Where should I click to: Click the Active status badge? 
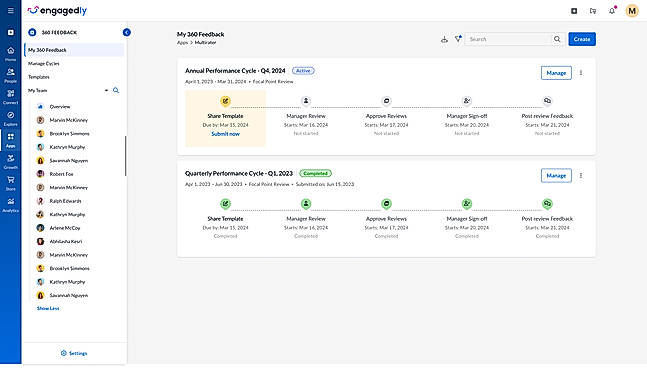(303, 71)
